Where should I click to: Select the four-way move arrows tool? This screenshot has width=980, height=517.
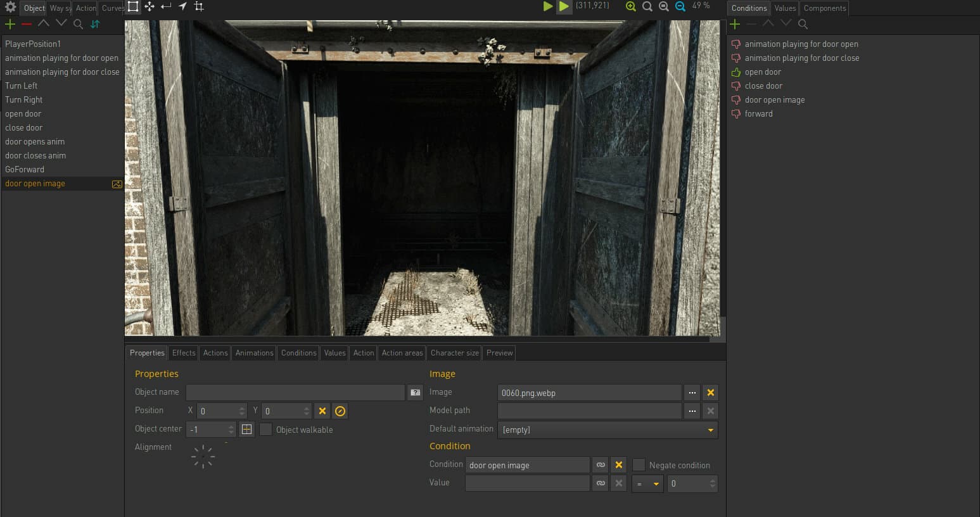point(150,6)
